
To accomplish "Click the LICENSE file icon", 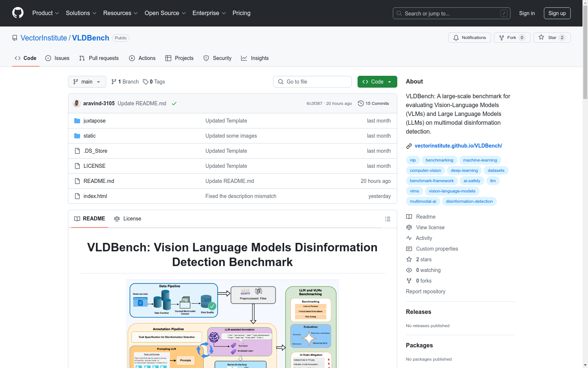I will 77,166.
